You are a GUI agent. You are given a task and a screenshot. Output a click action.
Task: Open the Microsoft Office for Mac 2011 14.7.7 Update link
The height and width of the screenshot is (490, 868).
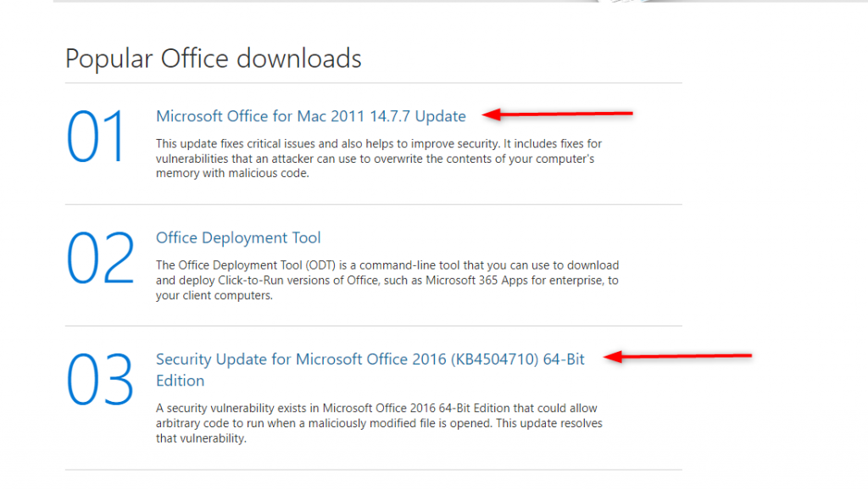pyautogui.click(x=310, y=116)
